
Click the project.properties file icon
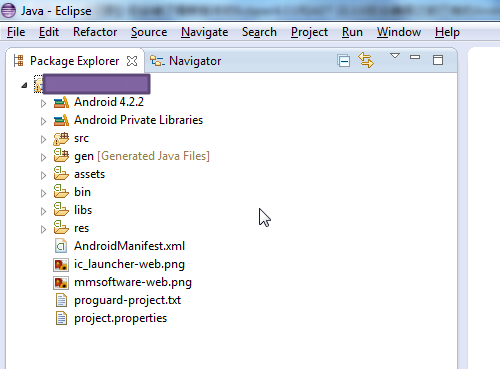61,318
